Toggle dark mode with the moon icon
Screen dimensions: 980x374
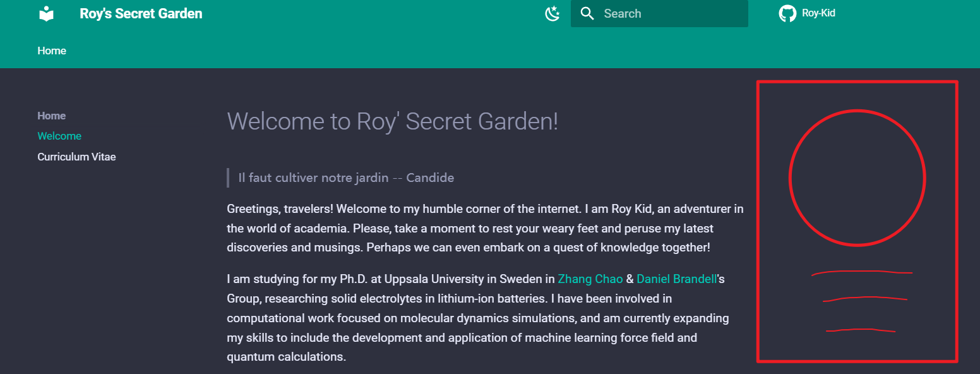(x=553, y=13)
